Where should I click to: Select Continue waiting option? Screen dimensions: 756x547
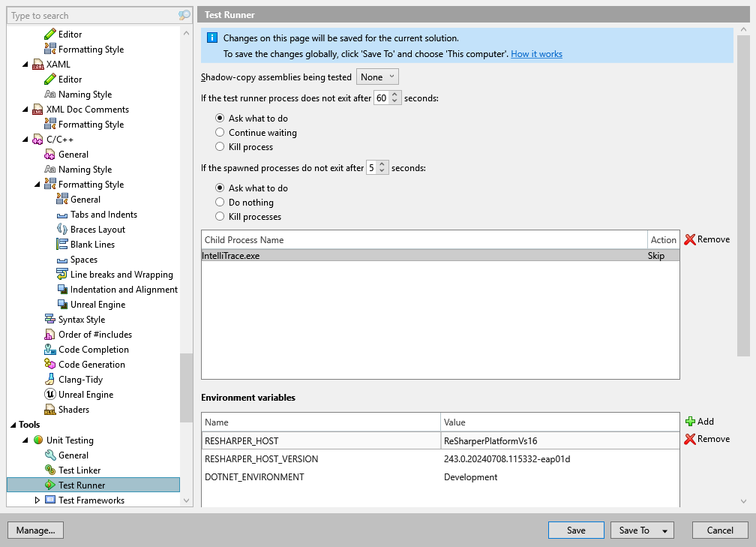220,132
